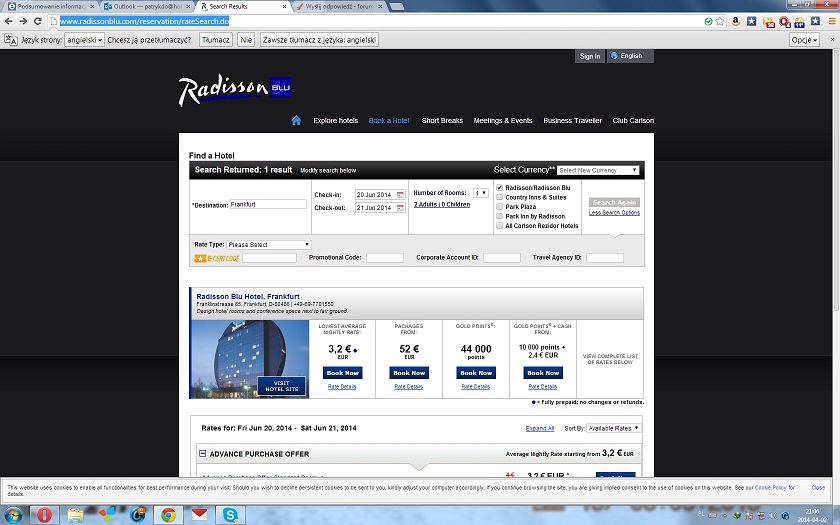Collapse Advance Purchase Offer with minus icon

(202, 454)
